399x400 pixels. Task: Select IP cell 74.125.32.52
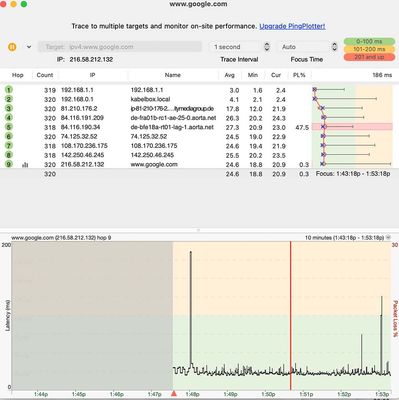pyautogui.click(x=79, y=137)
